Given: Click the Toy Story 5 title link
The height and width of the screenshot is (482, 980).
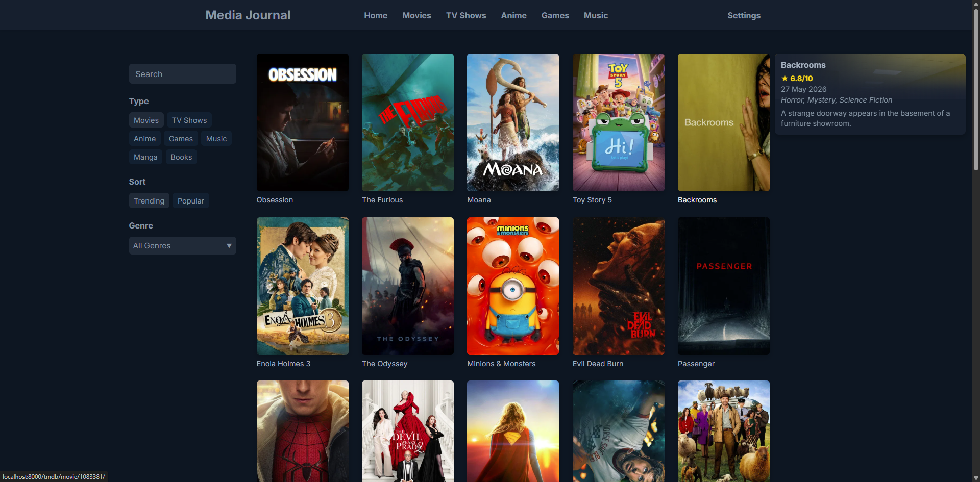Looking at the screenshot, I should tap(592, 200).
